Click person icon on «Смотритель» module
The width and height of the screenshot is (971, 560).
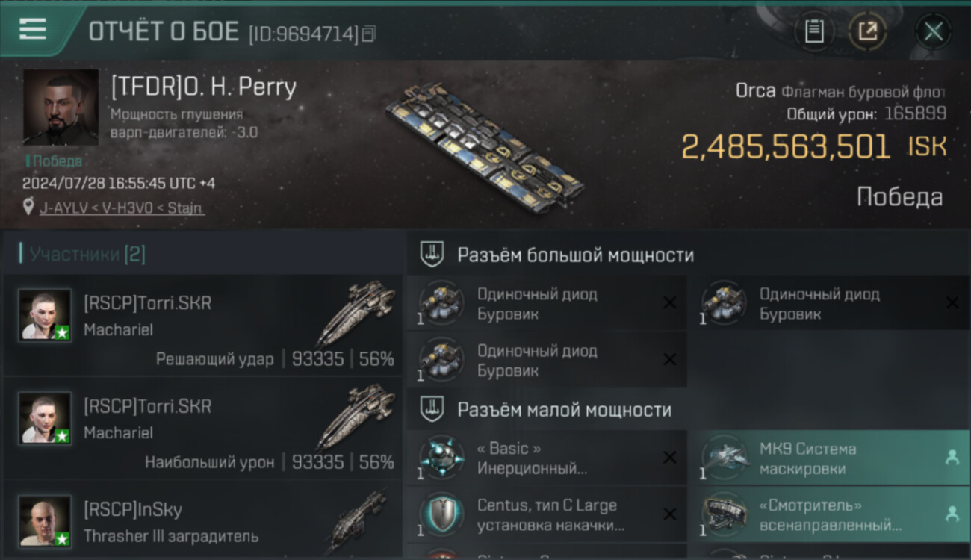point(952,514)
